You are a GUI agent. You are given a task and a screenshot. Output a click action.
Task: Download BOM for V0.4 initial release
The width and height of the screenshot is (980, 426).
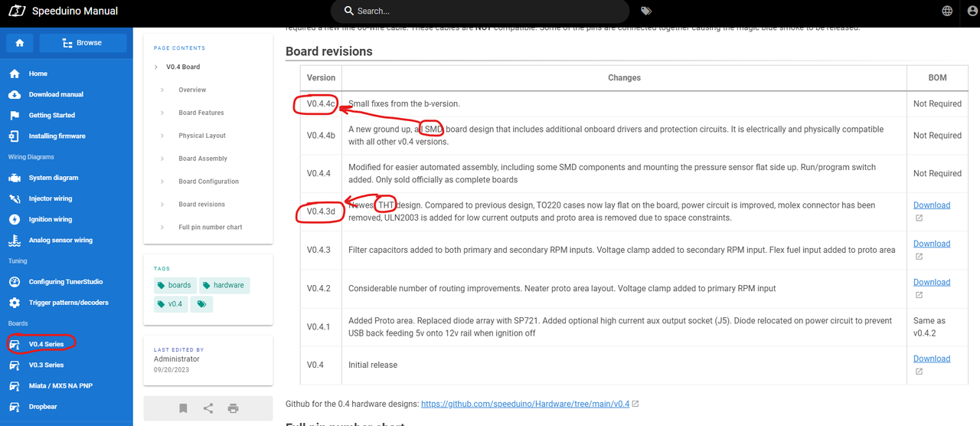tap(932, 359)
